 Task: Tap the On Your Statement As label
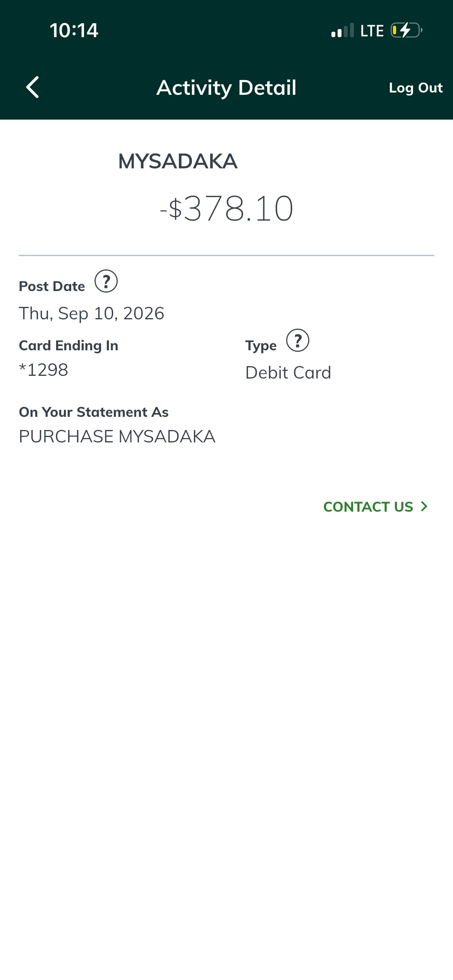coord(94,412)
